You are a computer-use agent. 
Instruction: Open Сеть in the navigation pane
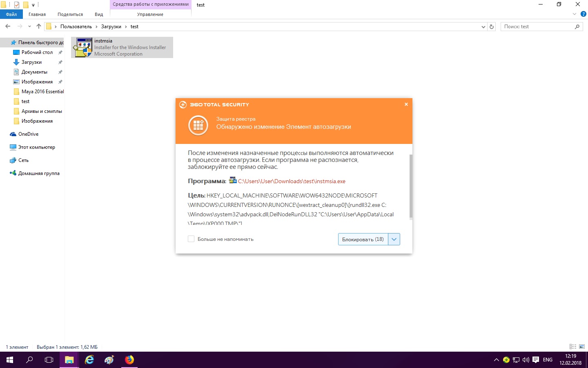[23, 160]
